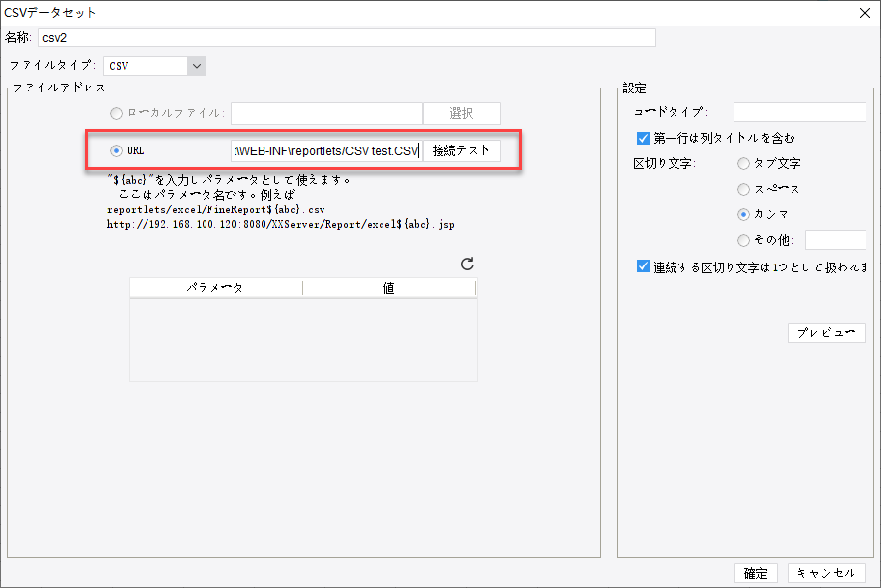Click the 確定 button
This screenshot has height=588, width=881.
(756, 573)
